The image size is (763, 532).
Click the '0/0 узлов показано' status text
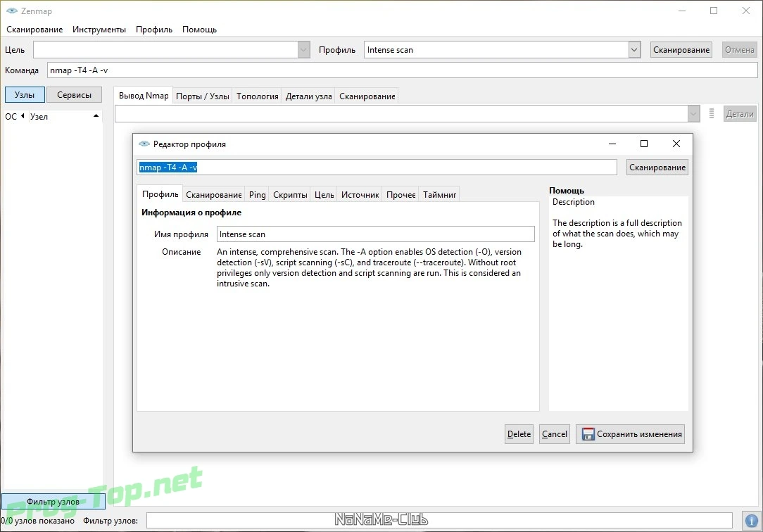(x=37, y=521)
